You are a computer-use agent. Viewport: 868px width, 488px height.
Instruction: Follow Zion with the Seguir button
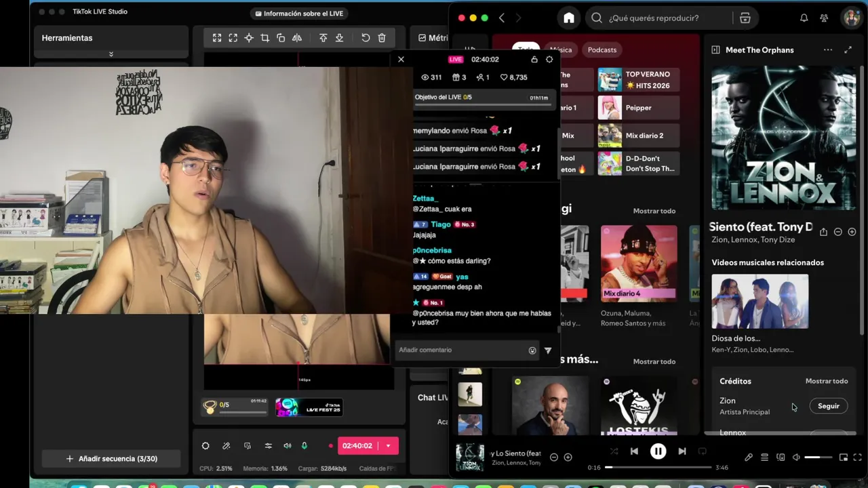click(x=829, y=406)
